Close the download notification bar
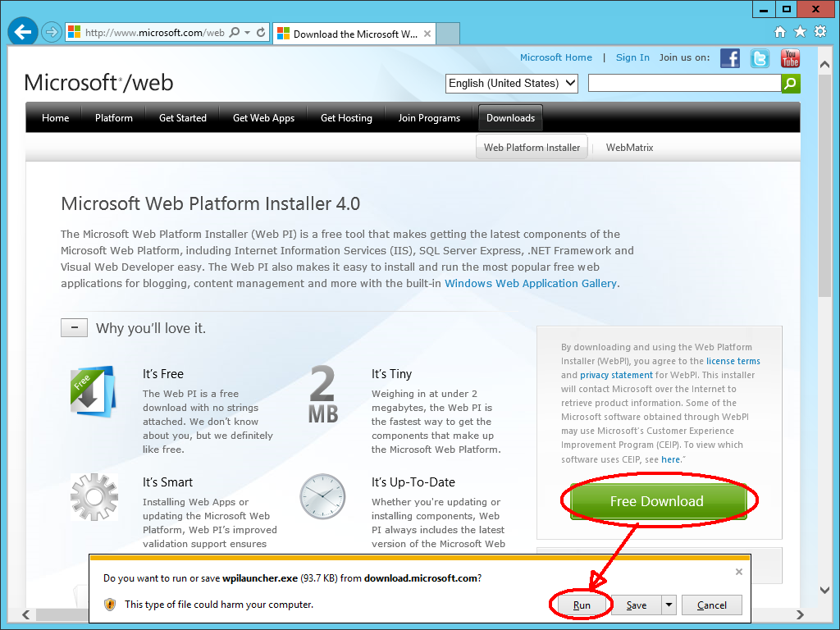The image size is (840, 630). [739, 572]
